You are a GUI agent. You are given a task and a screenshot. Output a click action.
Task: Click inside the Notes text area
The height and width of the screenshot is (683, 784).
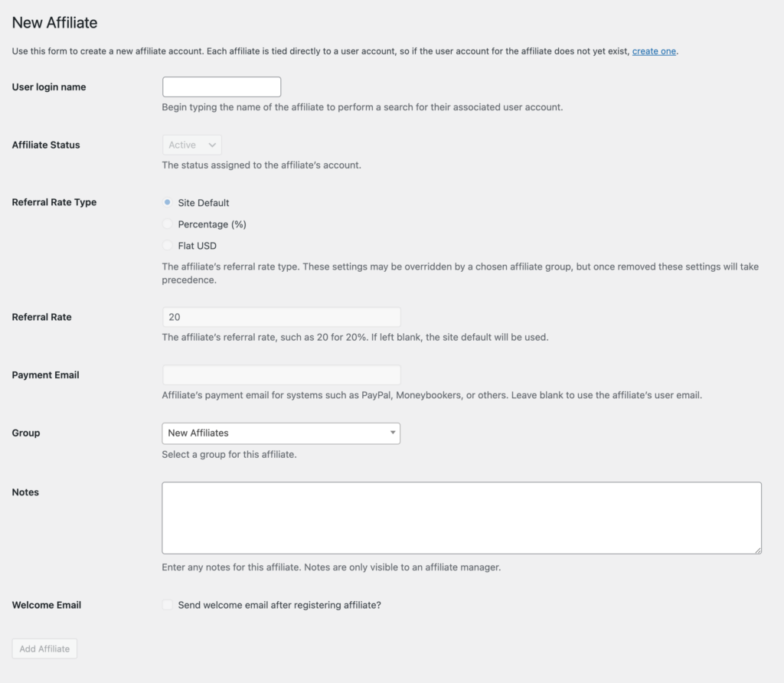tap(462, 518)
